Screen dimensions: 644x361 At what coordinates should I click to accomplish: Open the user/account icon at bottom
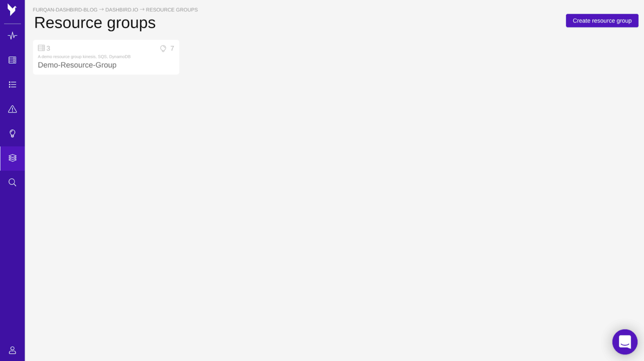[x=12, y=350]
